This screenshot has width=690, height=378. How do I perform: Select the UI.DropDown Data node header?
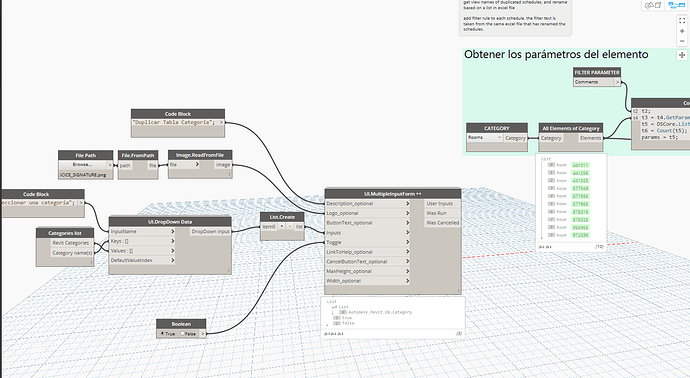pos(170,222)
